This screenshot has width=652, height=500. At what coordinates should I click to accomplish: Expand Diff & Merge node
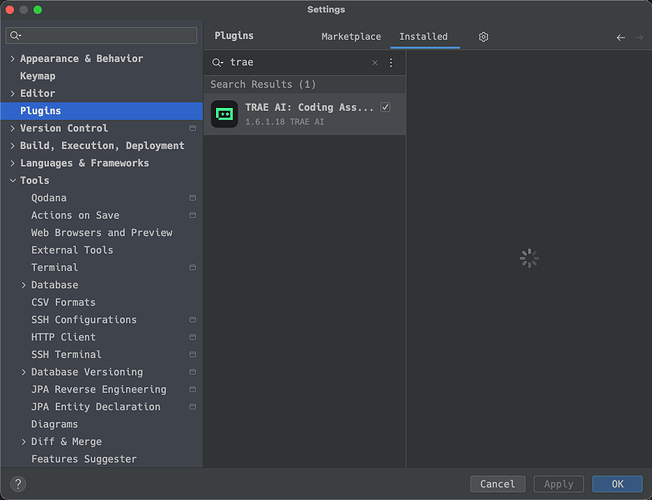click(x=24, y=442)
